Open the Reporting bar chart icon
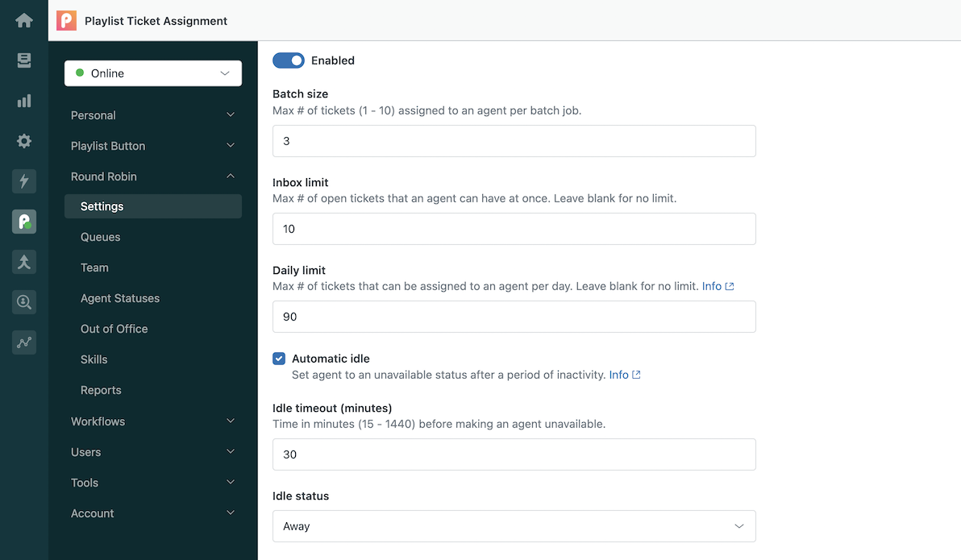 tap(24, 101)
